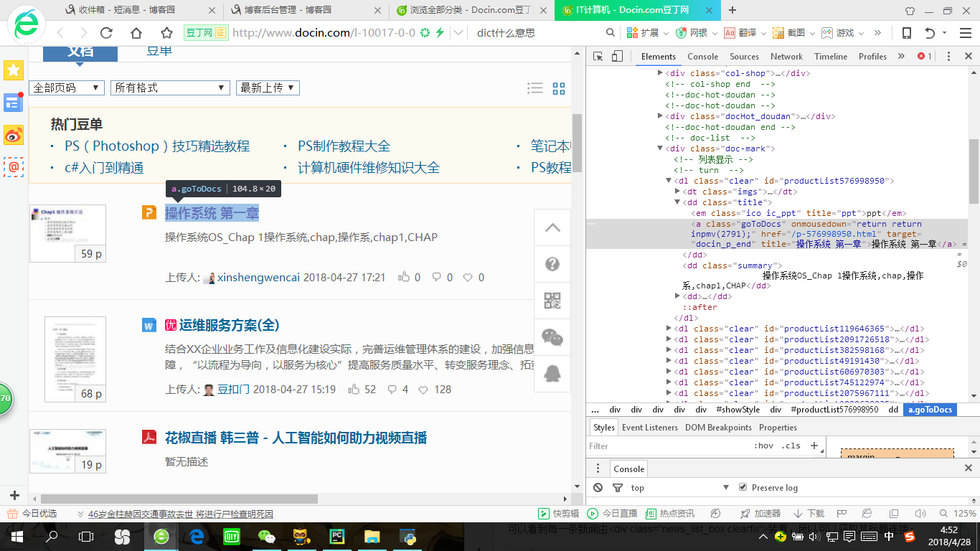
Task: Switch to the Network tab in DevTools
Action: (786, 57)
